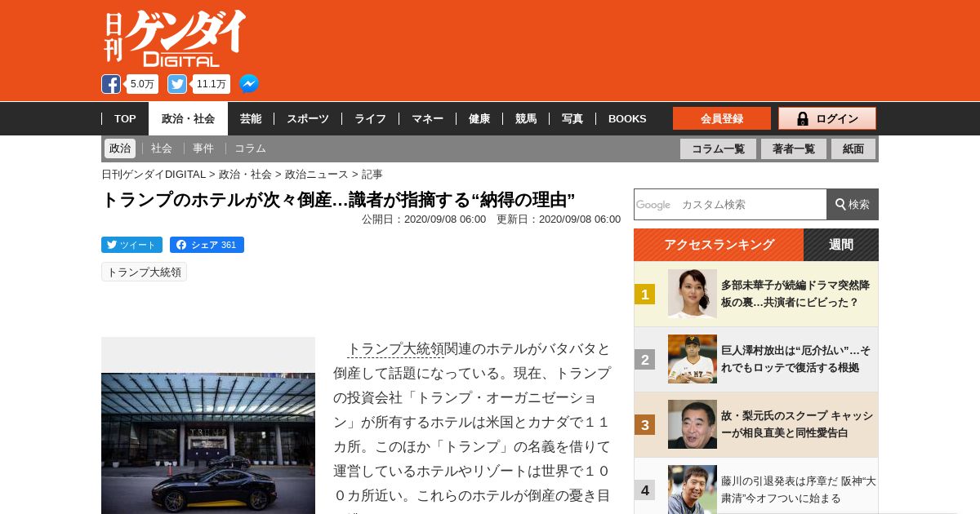Viewport: 980px width, 514px height.
Task: Click the article headline トランプのホテルが次々倒産
Action: click(x=338, y=200)
